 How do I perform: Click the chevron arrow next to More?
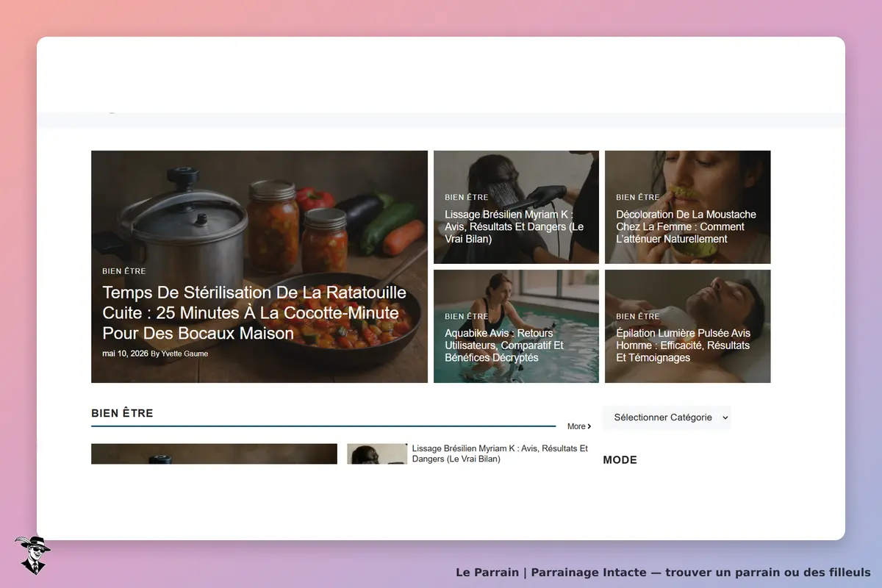click(x=589, y=426)
